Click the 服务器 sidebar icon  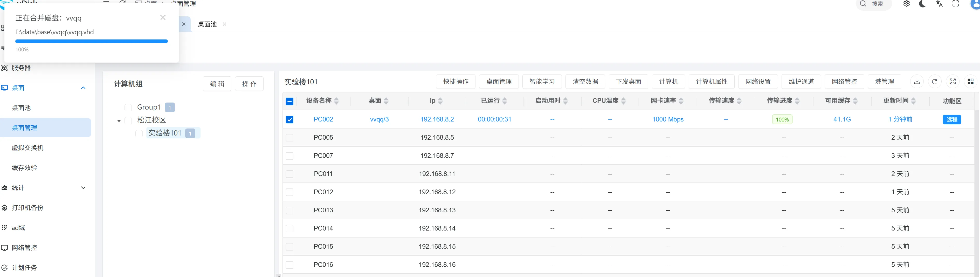tap(5, 68)
